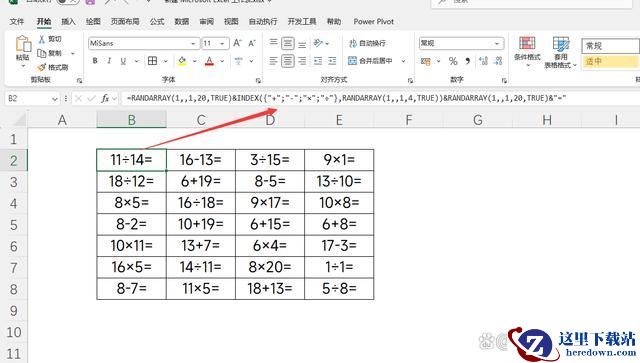The height and width of the screenshot is (363, 640).
Task: Activate the Format Painter brush
Action: pyautogui.click(x=42, y=67)
